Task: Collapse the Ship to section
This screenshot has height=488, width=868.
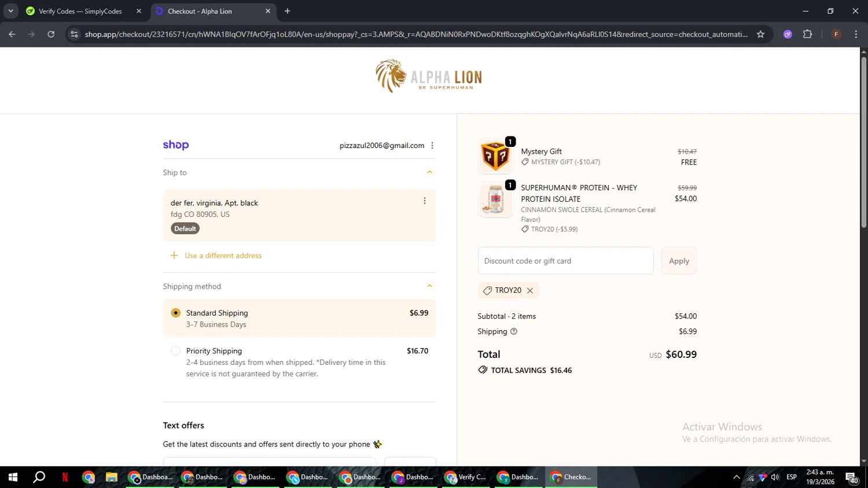Action: point(429,172)
